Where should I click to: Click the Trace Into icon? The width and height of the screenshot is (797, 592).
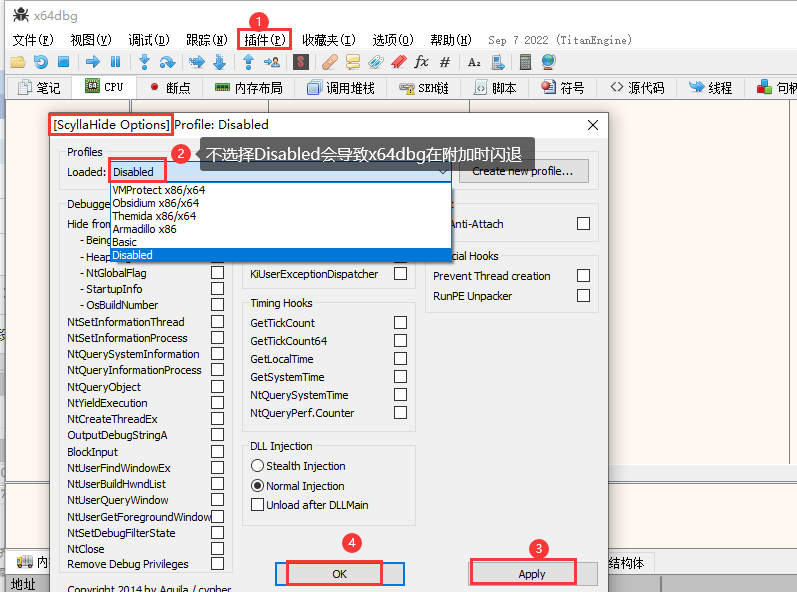tap(197, 62)
